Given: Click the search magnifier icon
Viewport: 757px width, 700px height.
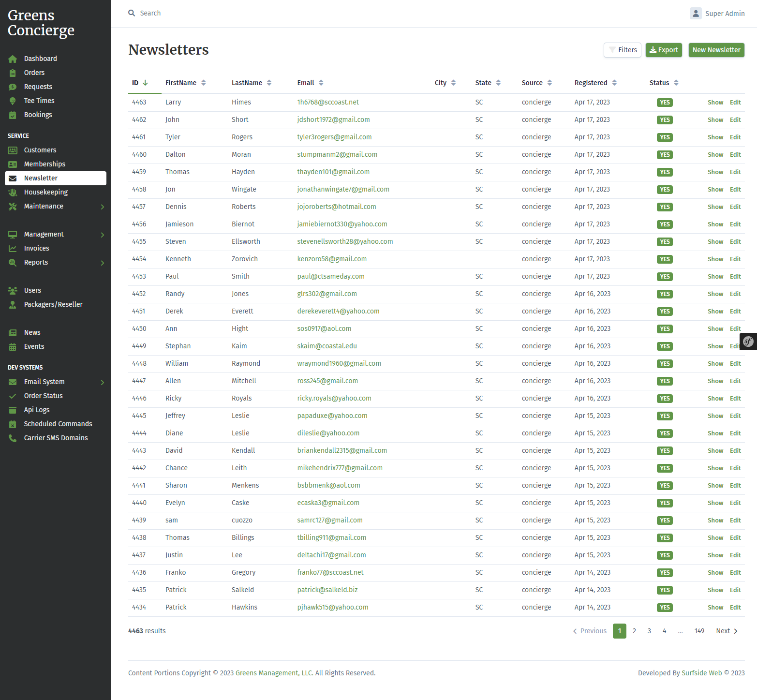Looking at the screenshot, I should click(132, 13).
